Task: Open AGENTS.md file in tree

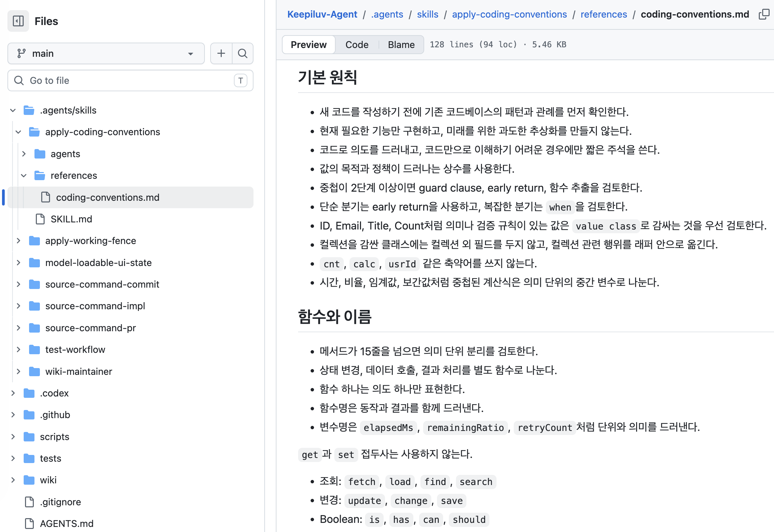Action: coord(67,524)
